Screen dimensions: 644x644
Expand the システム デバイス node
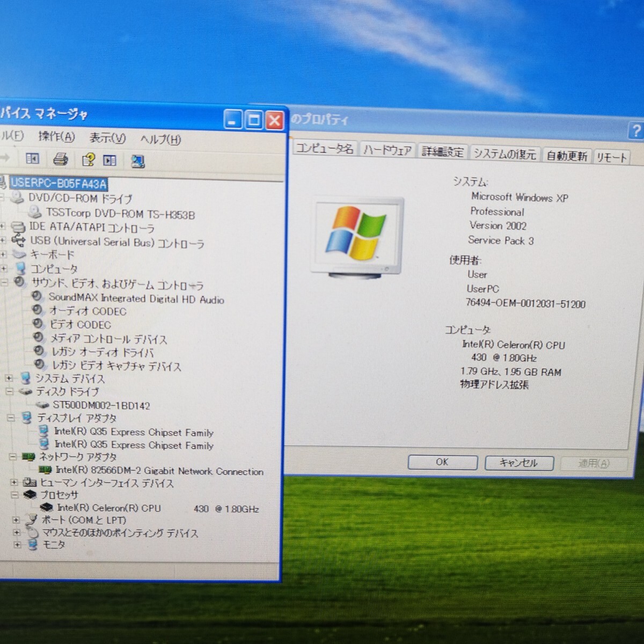9,378
